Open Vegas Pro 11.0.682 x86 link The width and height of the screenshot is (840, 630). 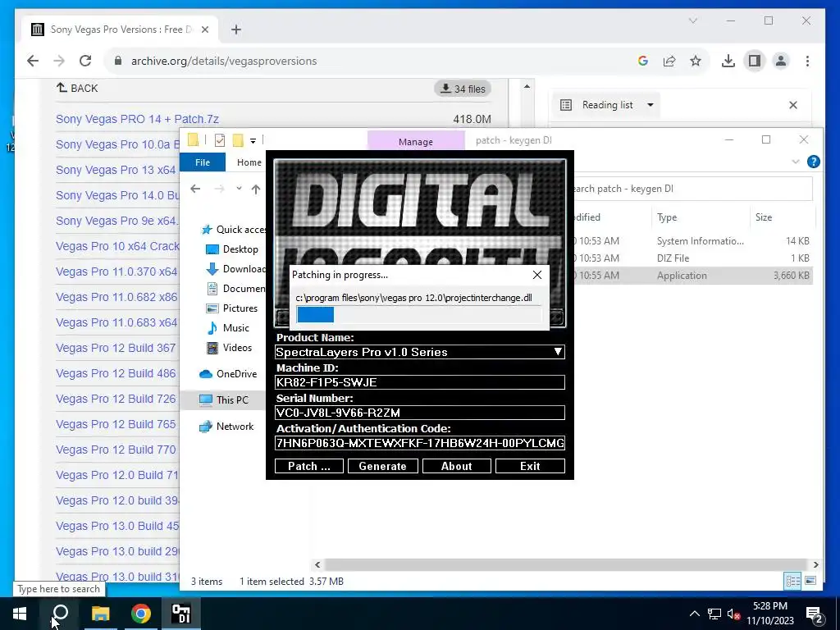(116, 297)
